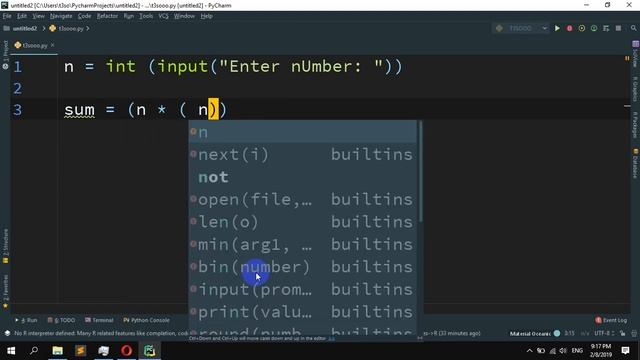
Task: Open the File menu
Action: [x=7, y=16]
